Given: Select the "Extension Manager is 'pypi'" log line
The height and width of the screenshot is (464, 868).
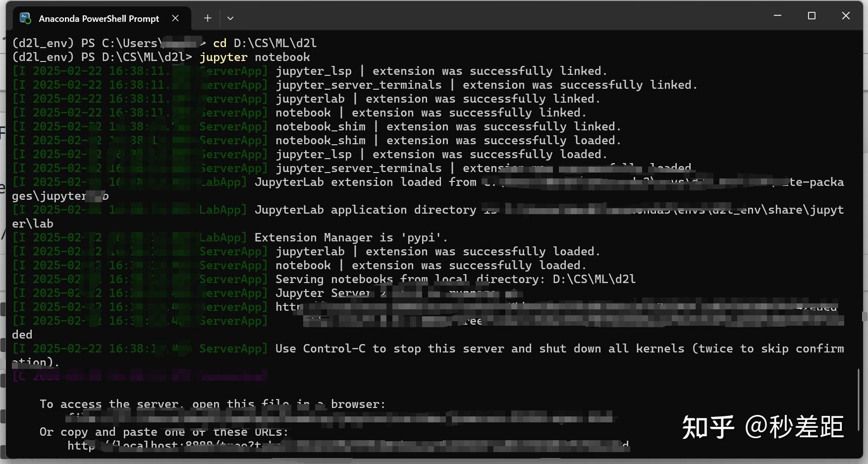Looking at the screenshot, I should (x=350, y=237).
